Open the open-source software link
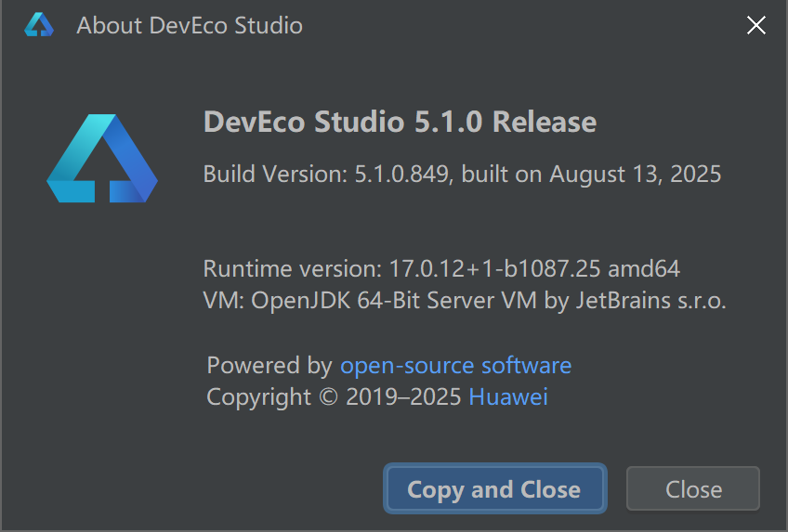The height and width of the screenshot is (532, 788). 455,365
